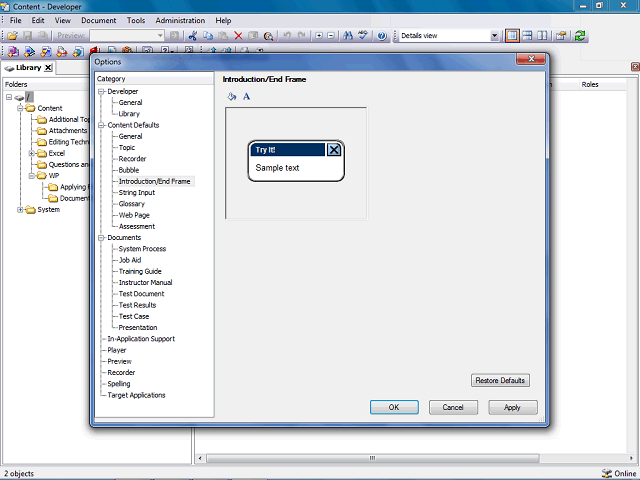The image size is (640, 480).
Task: Close the Options dialog
Action: tap(531, 59)
